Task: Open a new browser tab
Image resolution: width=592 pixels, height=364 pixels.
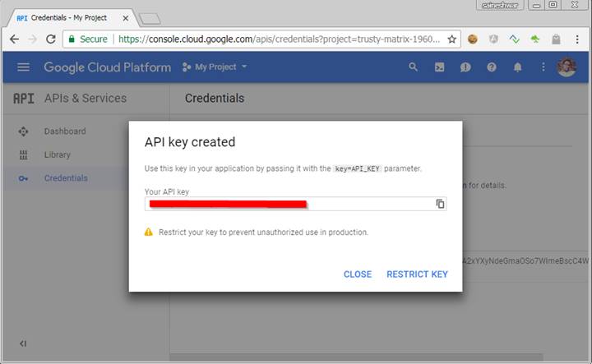Action: (x=150, y=19)
